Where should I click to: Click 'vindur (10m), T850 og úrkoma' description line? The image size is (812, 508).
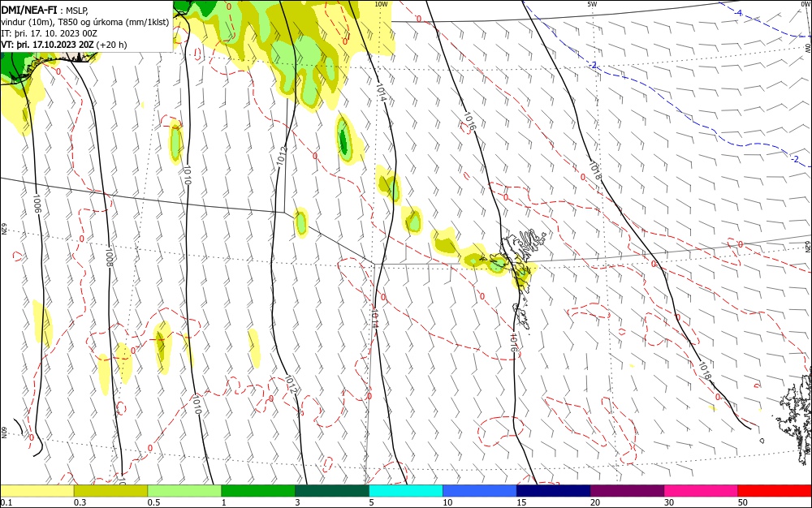(85, 22)
